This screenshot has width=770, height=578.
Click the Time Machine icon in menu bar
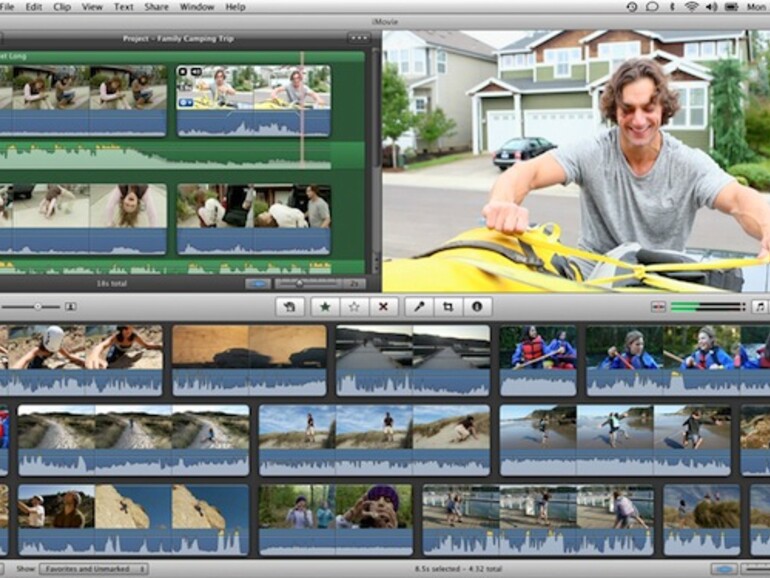tap(632, 7)
